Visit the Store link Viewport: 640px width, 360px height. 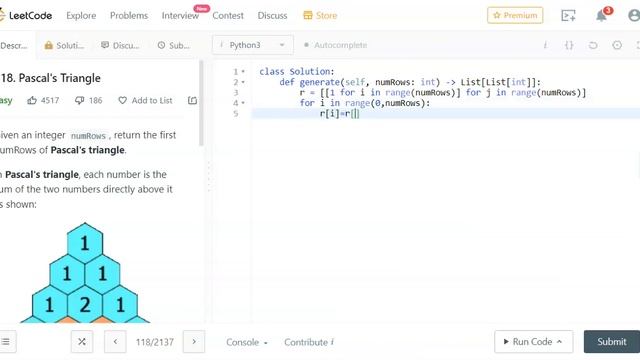320,16
